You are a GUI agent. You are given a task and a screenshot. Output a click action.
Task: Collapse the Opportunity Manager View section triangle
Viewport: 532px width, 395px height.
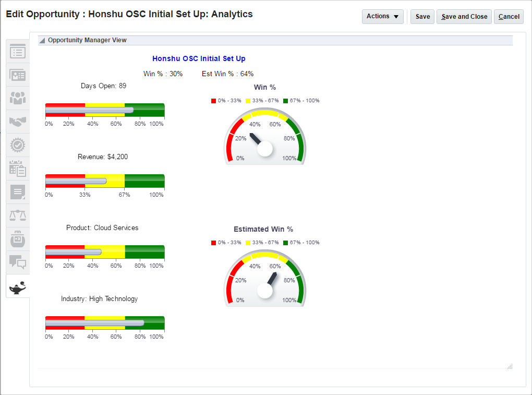pos(42,40)
